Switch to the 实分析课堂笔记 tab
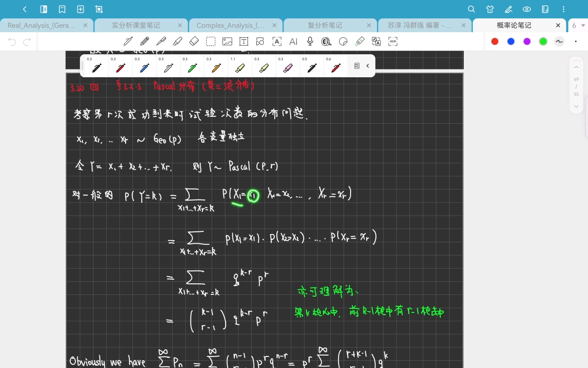 136,25
